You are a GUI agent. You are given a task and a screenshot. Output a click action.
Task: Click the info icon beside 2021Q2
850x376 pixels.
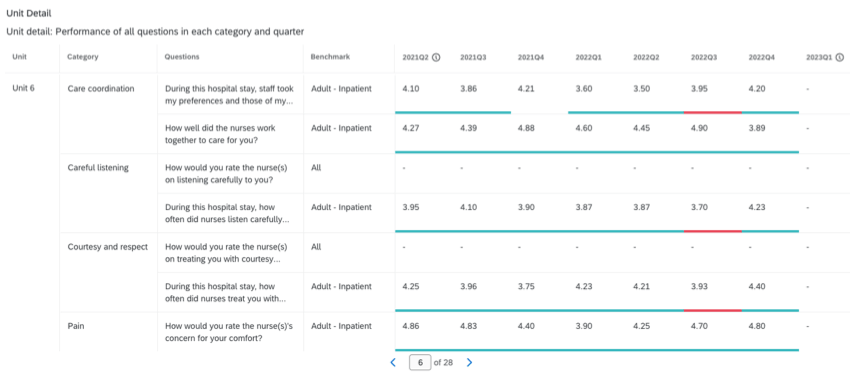(x=436, y=57)
